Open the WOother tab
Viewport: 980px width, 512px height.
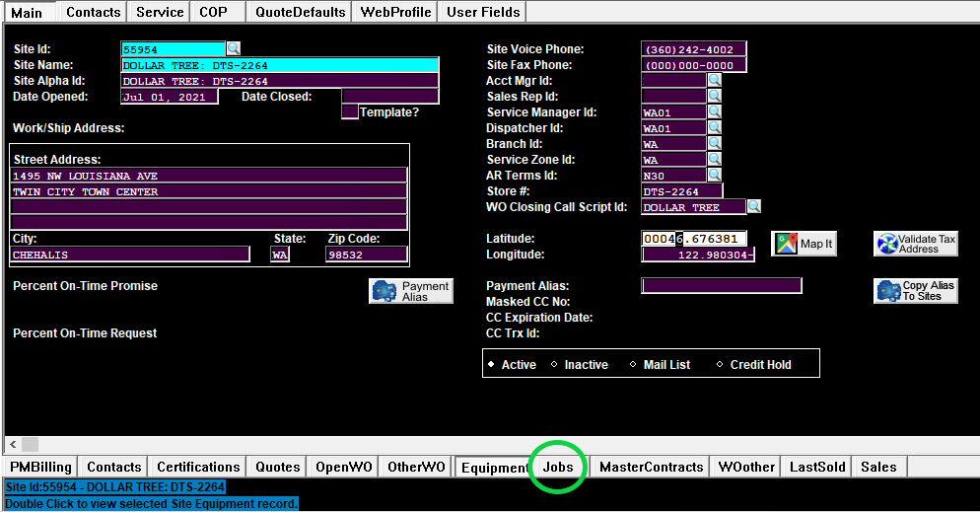(x=746, y=467)
